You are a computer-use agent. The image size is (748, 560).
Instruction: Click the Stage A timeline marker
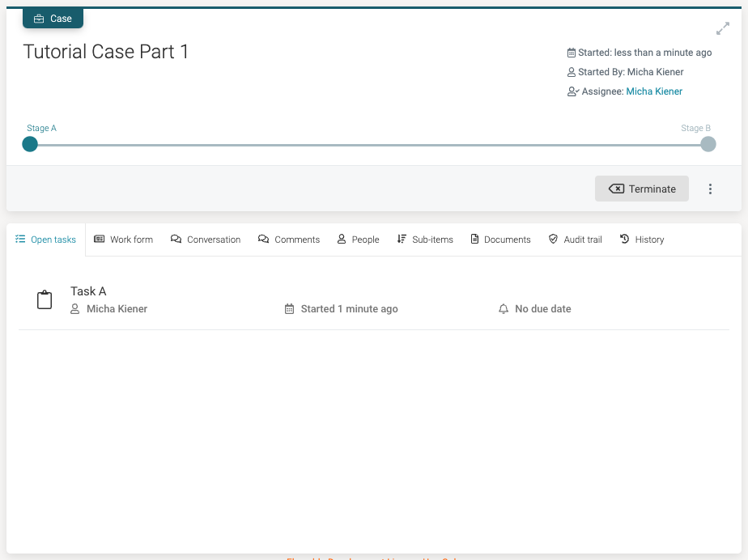[30, 144]
